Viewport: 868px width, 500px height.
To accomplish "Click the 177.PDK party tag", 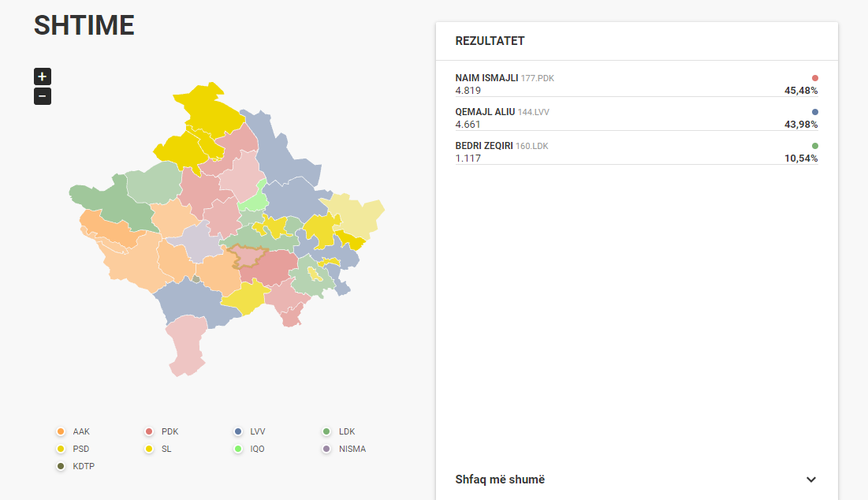I will (x=538, y=79).
